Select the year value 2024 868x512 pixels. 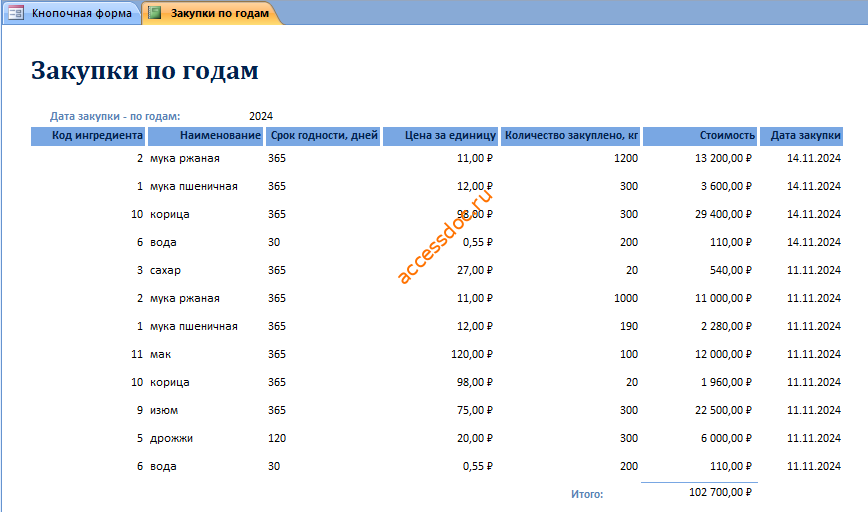(x=261, y=116)
